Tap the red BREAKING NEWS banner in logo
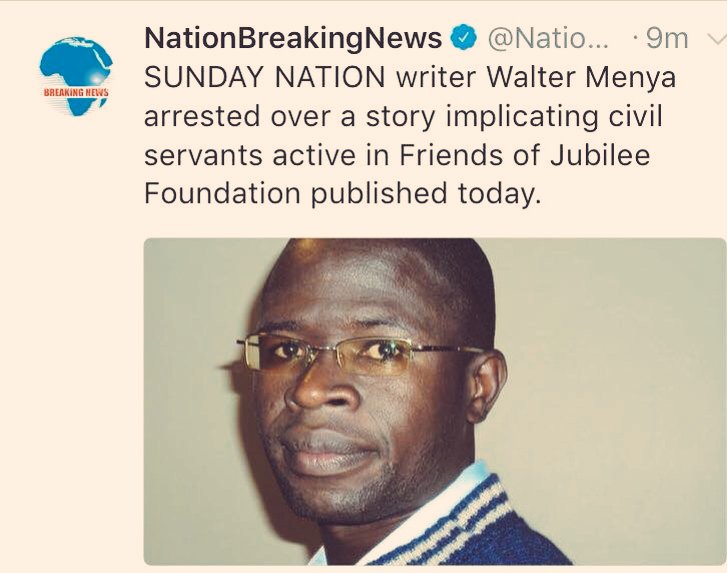The height and width of the screenshot is (573, 727). coord(76,92)
